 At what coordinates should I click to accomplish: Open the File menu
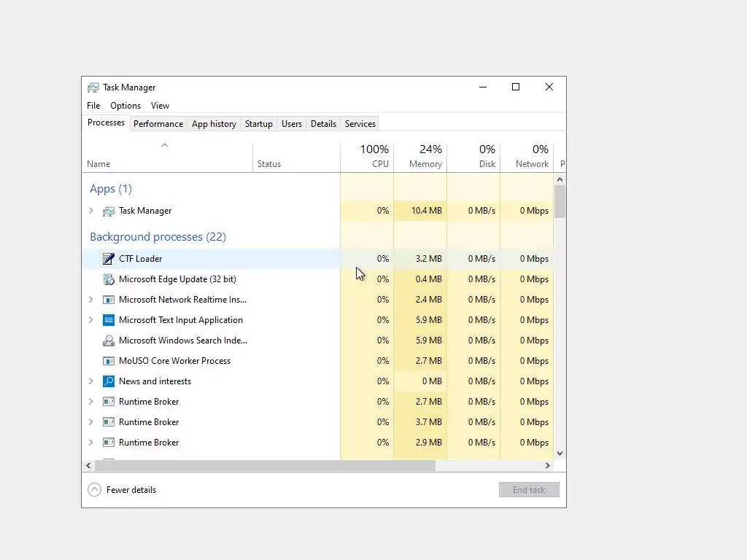tap(93, 106)
